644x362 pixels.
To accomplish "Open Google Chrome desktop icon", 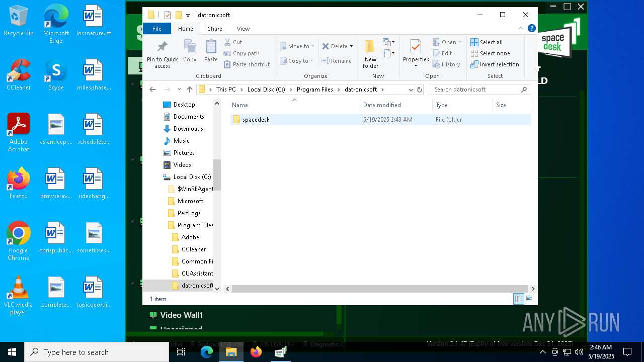I will pos(18,241).
